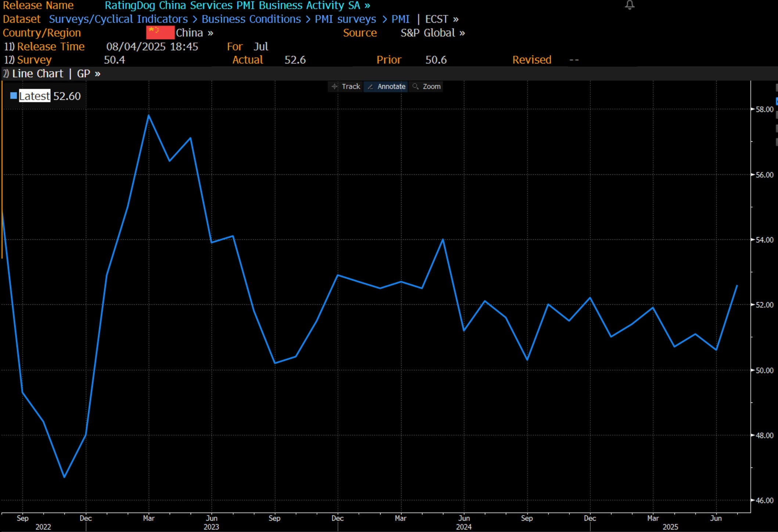Open the ECST function link
The width and height of the screenshot is (778, 532).
442,19
